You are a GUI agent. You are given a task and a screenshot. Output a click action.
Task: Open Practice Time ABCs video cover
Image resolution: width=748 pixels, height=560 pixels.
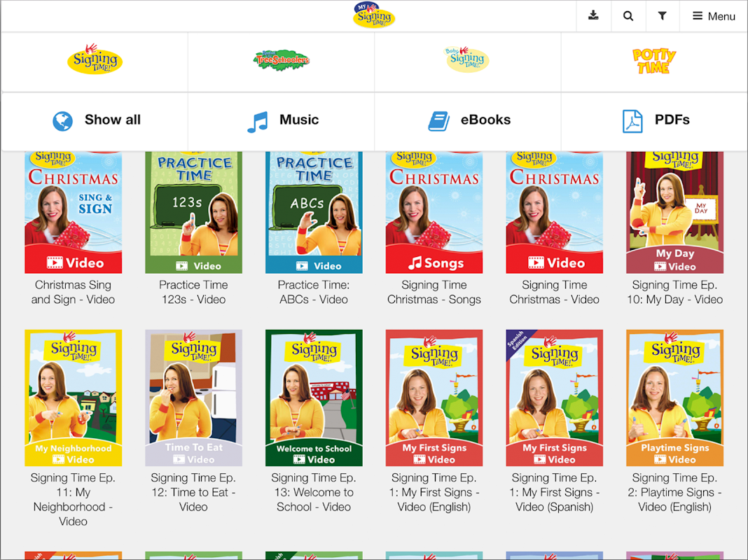[x=314, y=213]
